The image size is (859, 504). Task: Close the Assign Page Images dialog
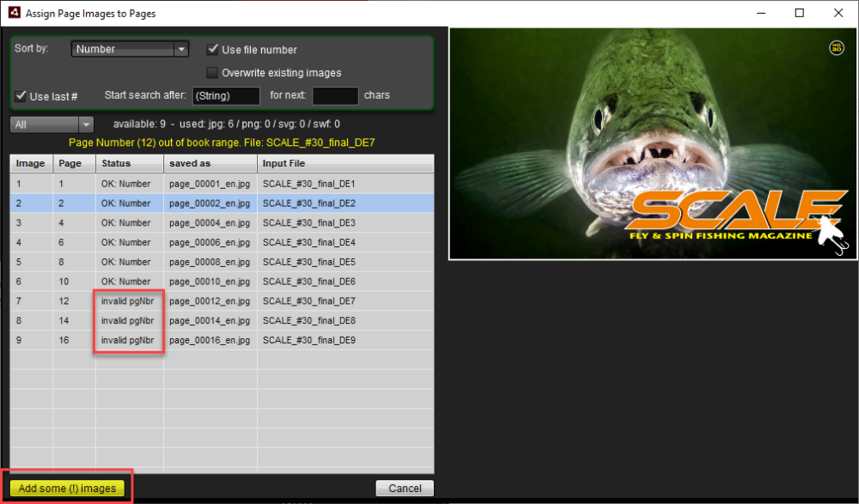point(838,13)
